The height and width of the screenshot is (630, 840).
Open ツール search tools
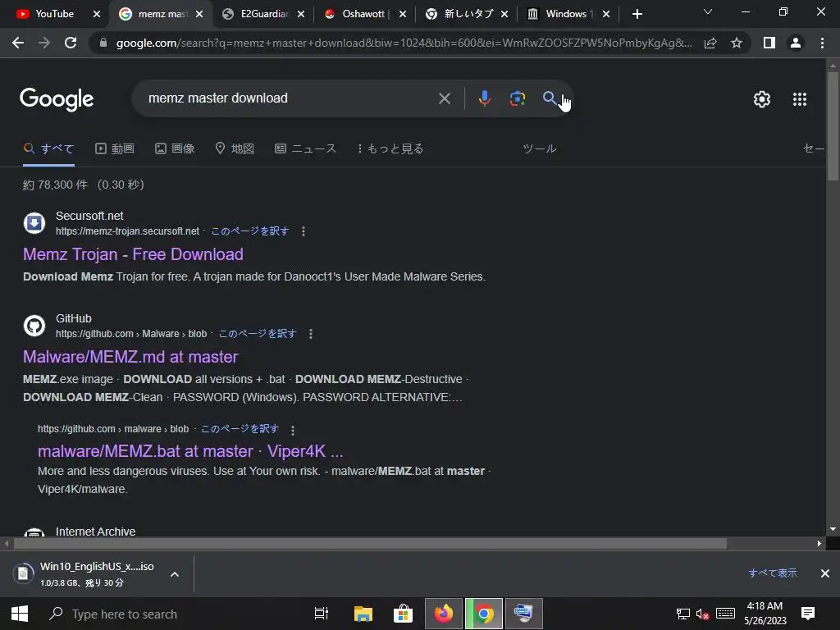(540, 148)
